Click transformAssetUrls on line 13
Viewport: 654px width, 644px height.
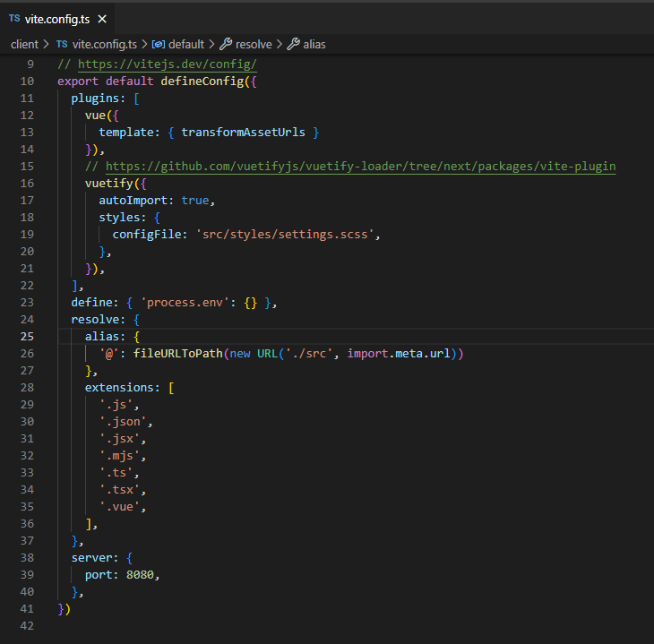[x=243, y=133]
